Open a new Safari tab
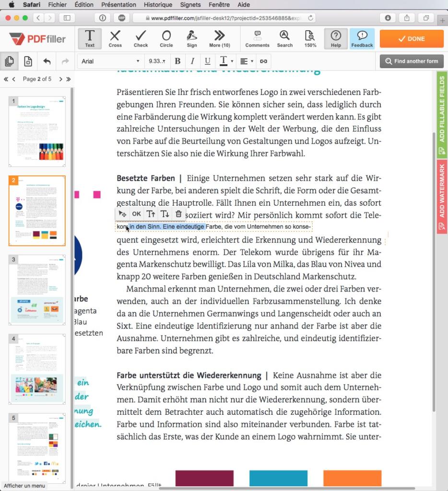Viewport: 448px width, 491px height. pyautogui.click(x=442, y=21)
